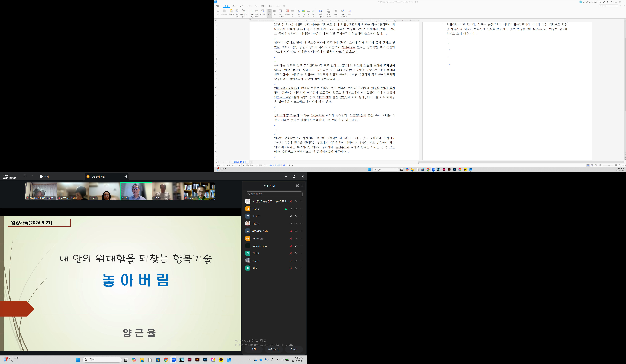Click the 더 보기 (more) button
The image size is (626, 364).
pos(294,349)
